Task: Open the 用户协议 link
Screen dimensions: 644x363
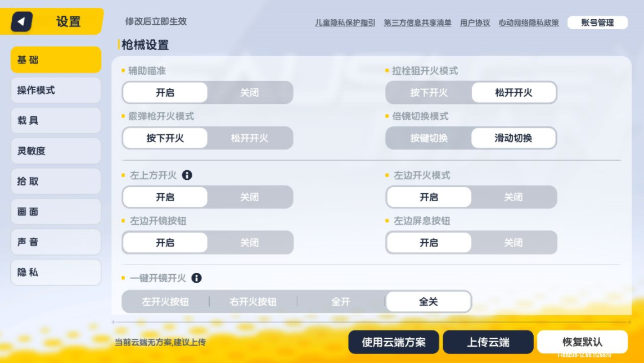Action: point(475,23)
